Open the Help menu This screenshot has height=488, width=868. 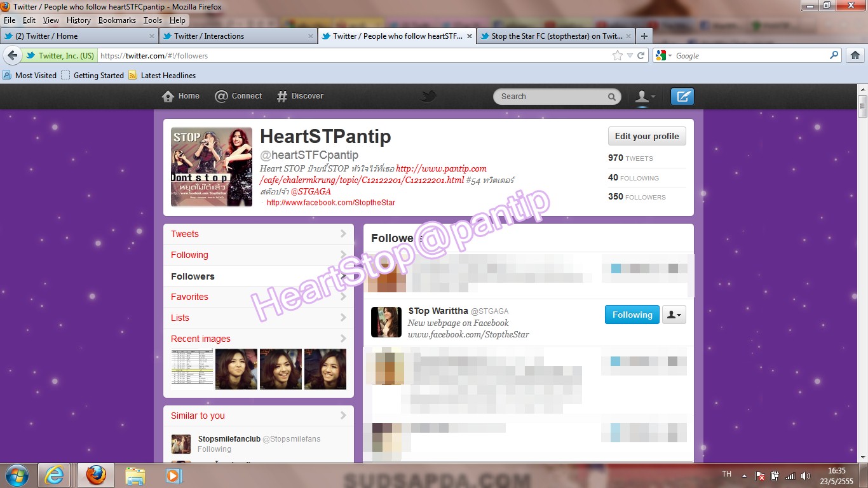177,20
